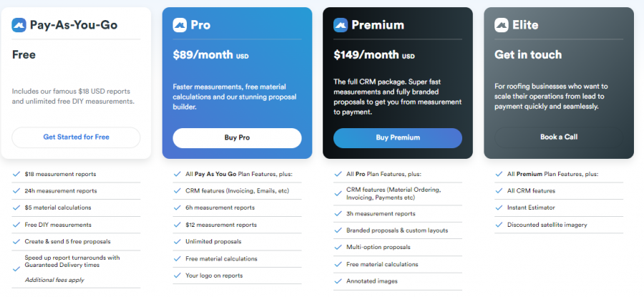Screen dimensions: 644x297
Task: Click the Pro plan logo icon
Action: [180, 25]
